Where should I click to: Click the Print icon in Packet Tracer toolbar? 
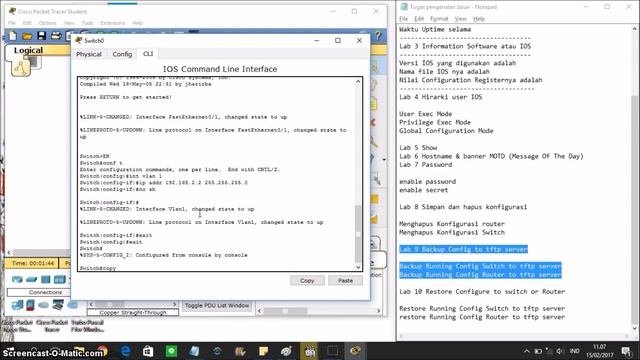coord(56,36)
